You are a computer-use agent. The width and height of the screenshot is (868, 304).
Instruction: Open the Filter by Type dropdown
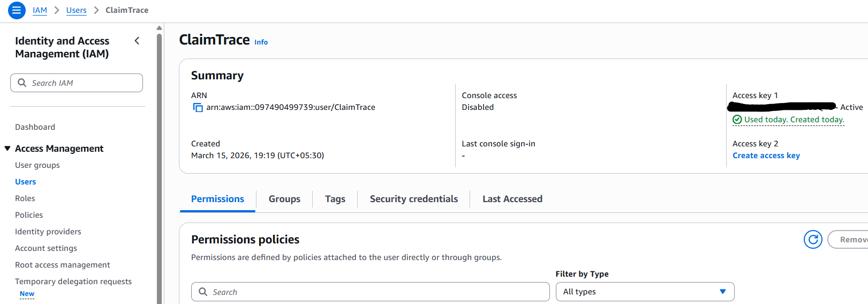(644, 292)
